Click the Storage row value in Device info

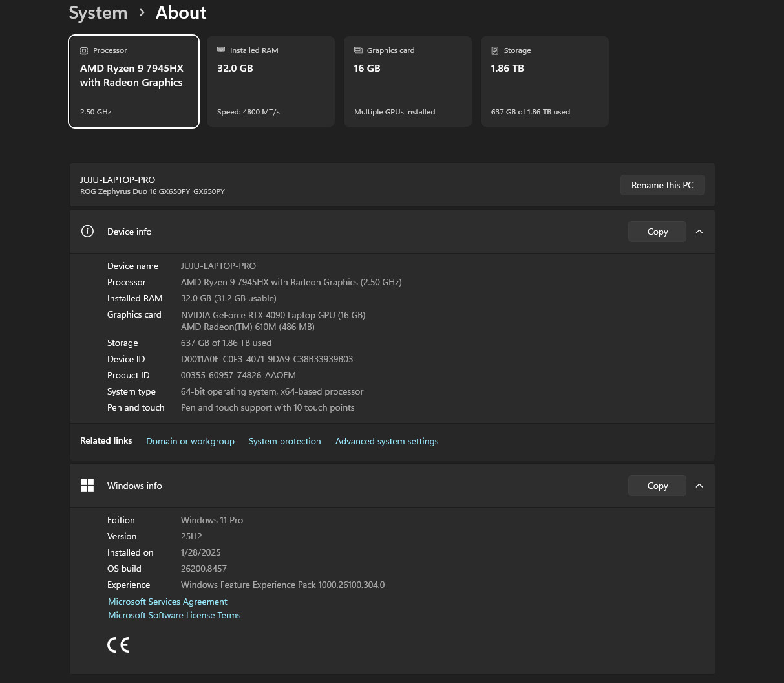[226, 343]
